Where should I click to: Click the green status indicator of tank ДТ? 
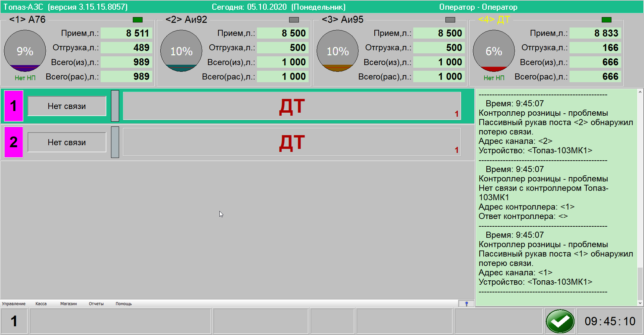pyautogui.click(x=606, y=20)
